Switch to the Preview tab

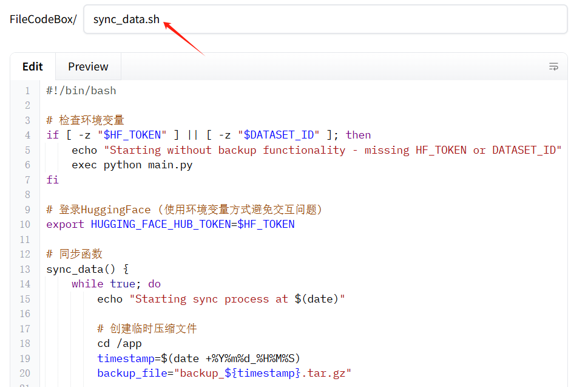(x=88, y=67)
